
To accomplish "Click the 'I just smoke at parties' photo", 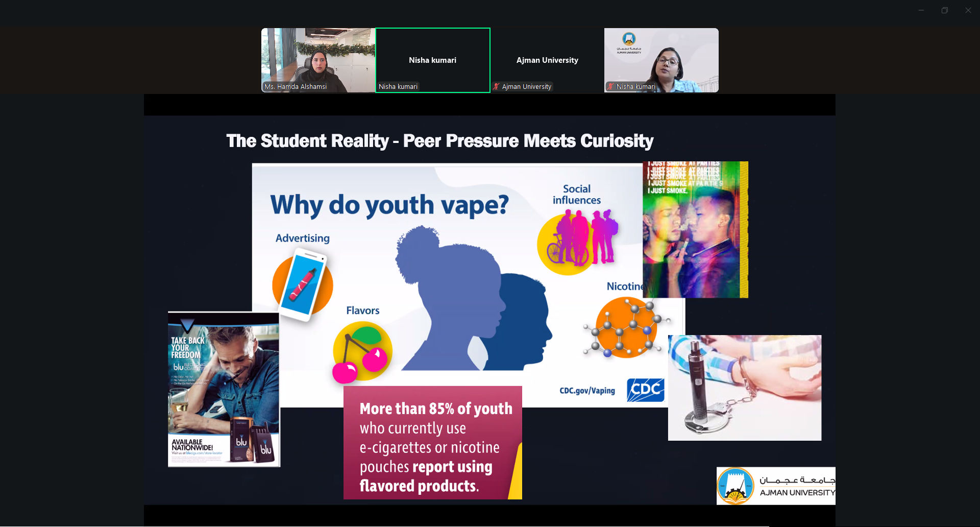I will pyautogui.click(x=695, y=230).
